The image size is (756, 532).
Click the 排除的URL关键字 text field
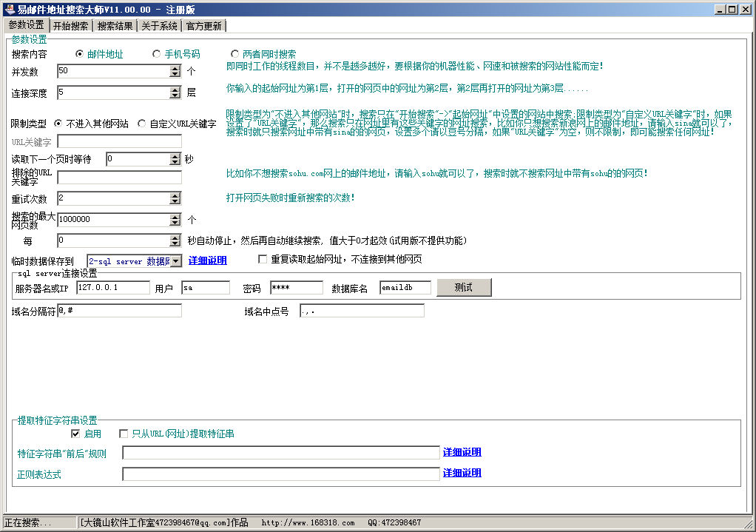(119, 178)
